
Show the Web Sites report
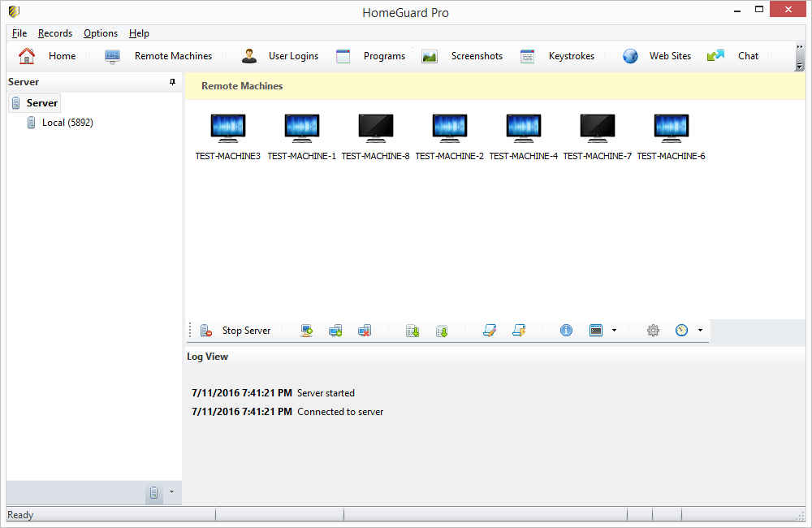click(657, 56)
